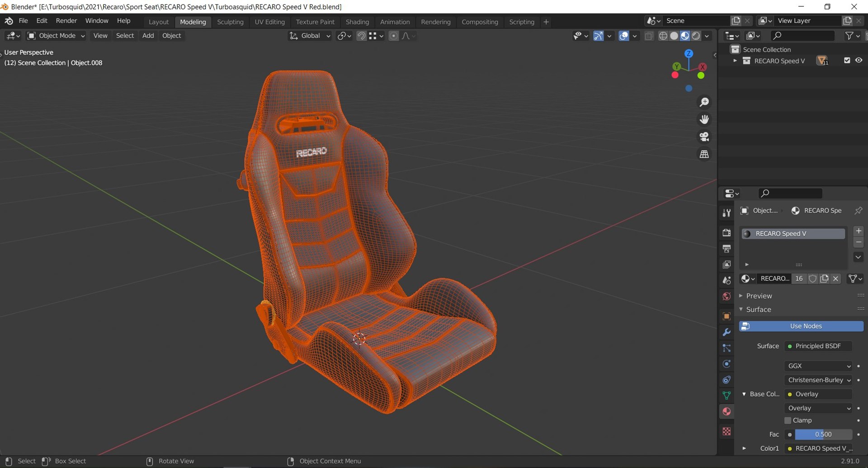Click the outliner search field

coord(802,36)
